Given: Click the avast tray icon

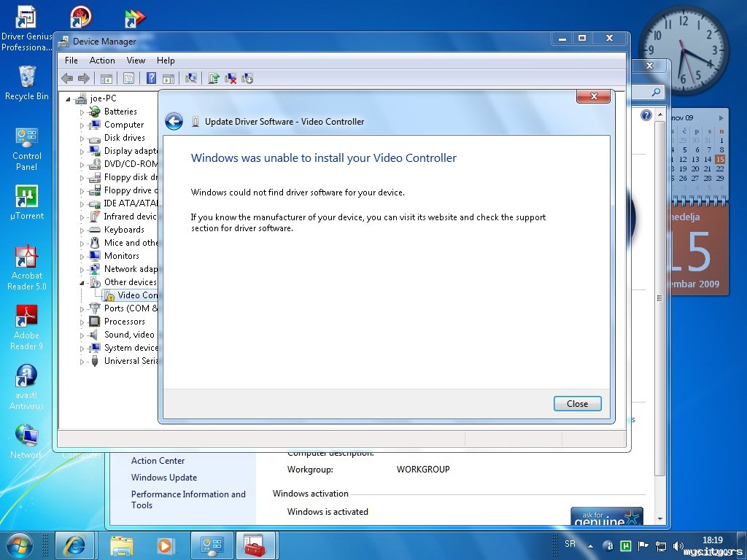Looking at the screenshot, I should point(608,545).
